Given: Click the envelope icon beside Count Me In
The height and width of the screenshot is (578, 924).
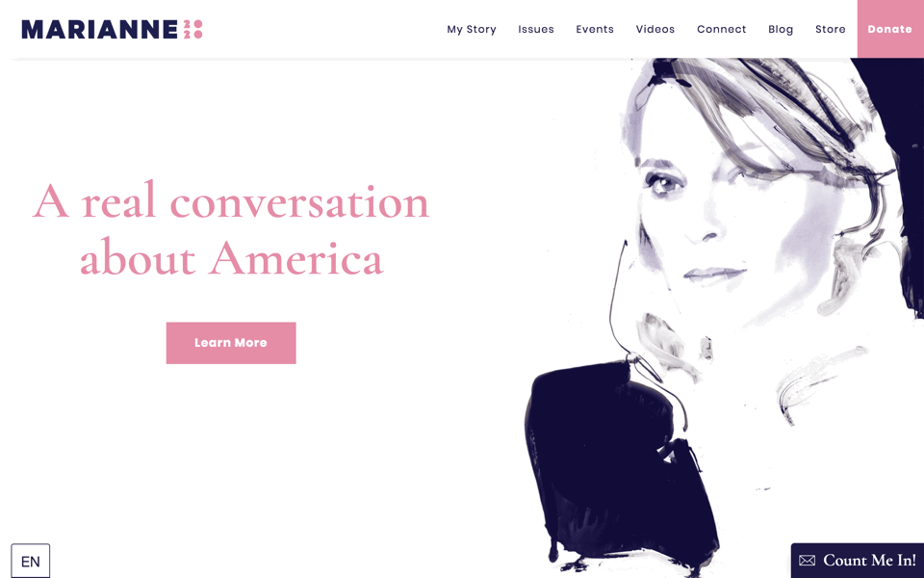Looking at the screenshot, I should click(807, 561).
